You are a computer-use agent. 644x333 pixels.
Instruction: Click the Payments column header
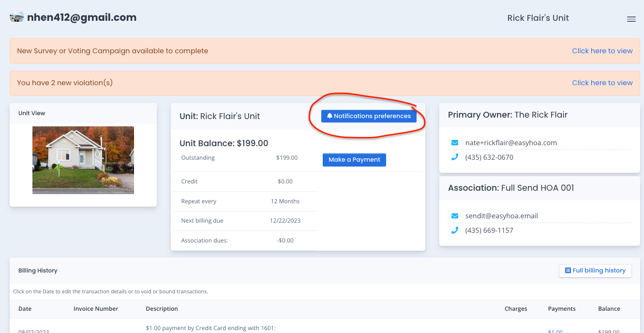(x=562, y=309)
